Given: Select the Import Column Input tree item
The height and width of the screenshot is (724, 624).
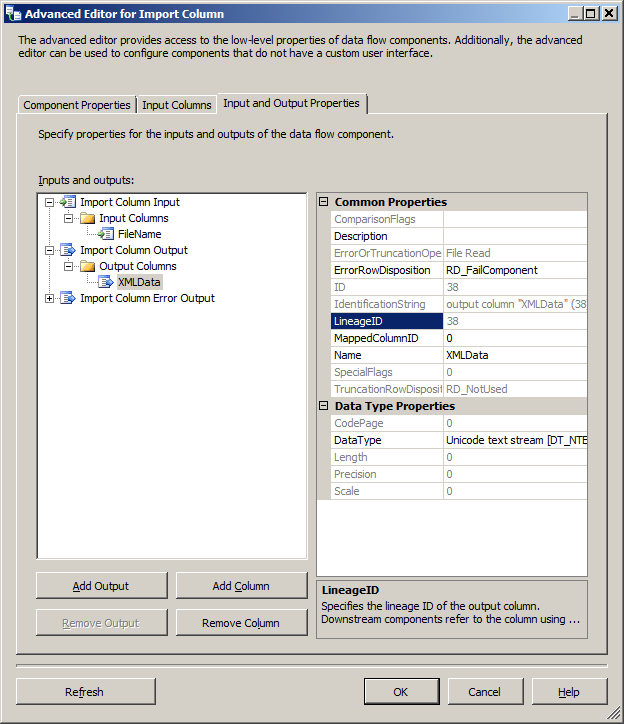Looking at the screenshot, I should 130,202.
